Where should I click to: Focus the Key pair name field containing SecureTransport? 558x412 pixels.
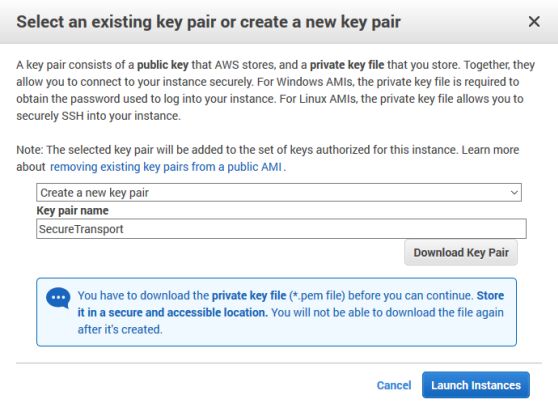click(x=281, y=229)
